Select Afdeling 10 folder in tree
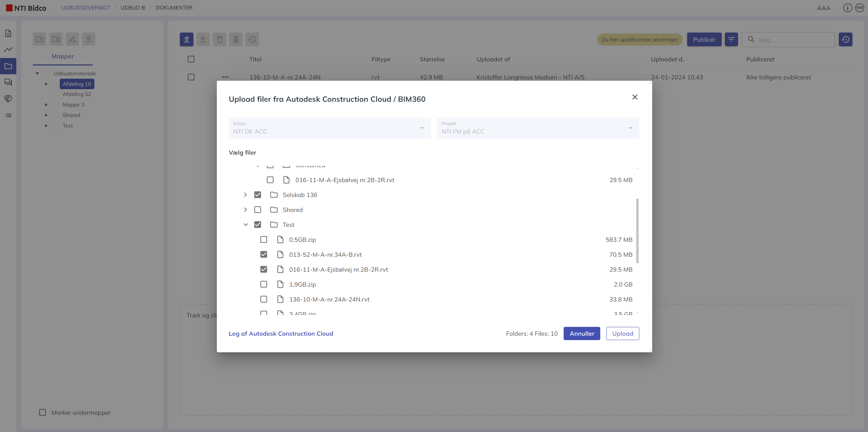This screenshot has height=432, width=868. [77, 84]
